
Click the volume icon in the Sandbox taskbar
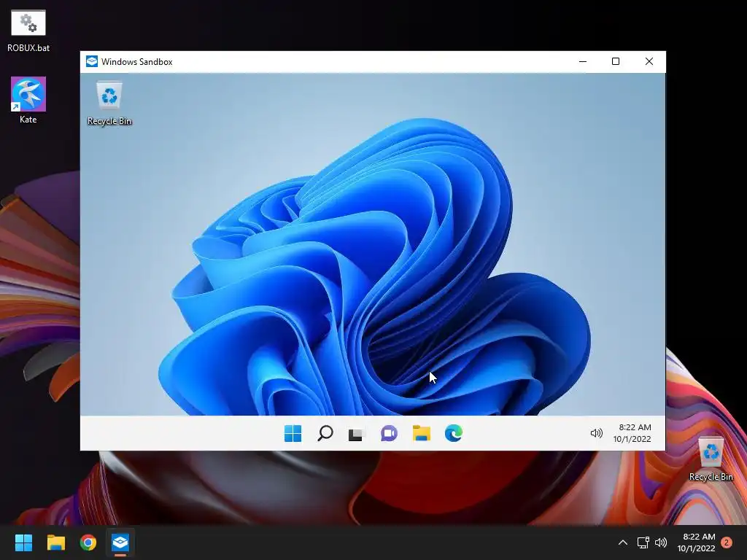click(597, 433)
